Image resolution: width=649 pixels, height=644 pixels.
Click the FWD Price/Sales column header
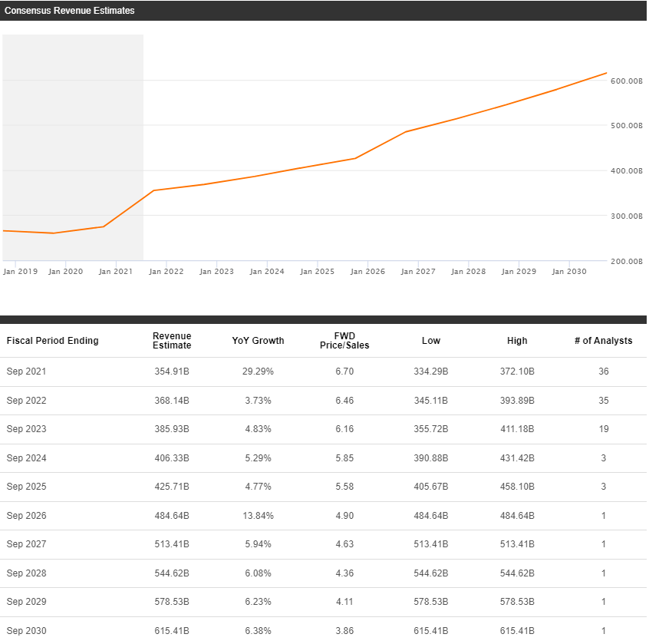point(344,340)
